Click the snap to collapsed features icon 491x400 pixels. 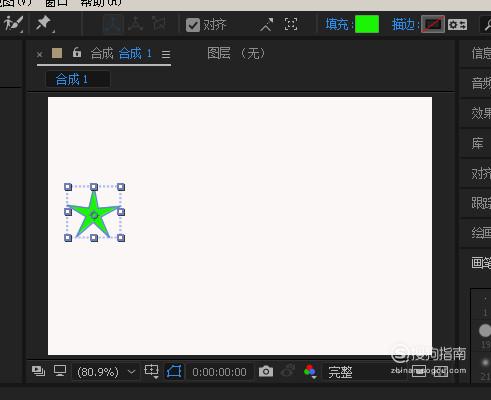pos(291,24)
